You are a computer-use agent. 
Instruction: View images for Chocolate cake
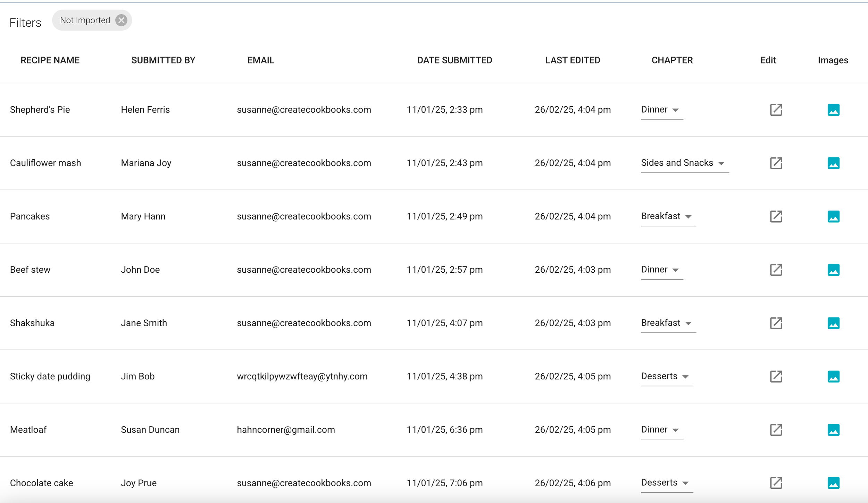pos(833,483)
